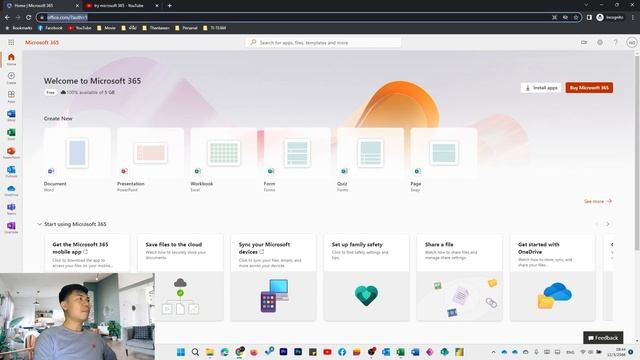Image resolution: width=640 pixels, height=360 pixels.
Task: Switch to try microsoft 365 YouTube tab
Action: (122, 6)
